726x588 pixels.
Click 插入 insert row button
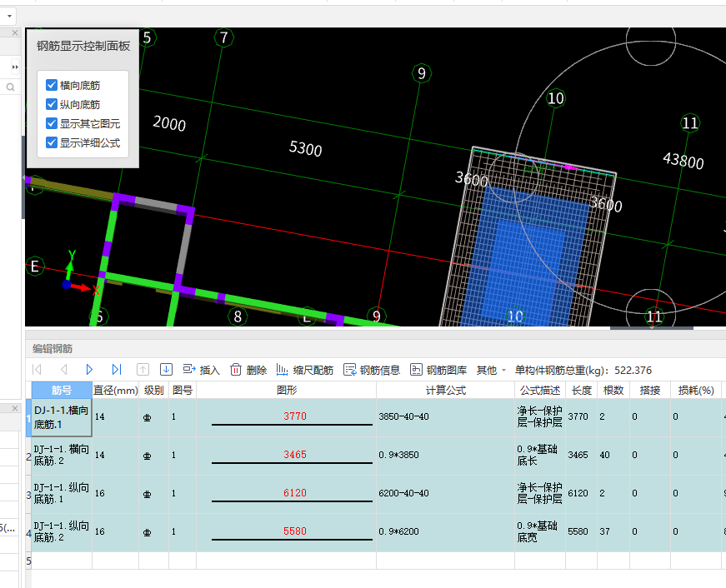(x=201, y=370)
